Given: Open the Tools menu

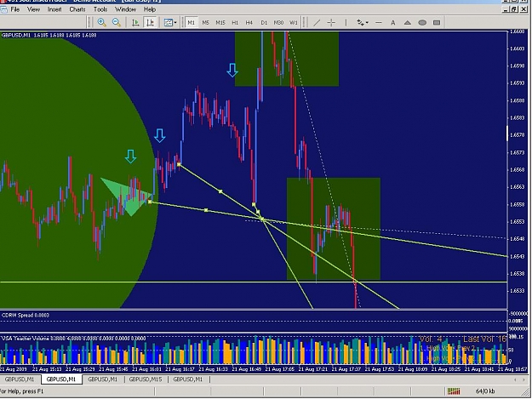Looking at the screenshot, I should (x=100, y=9).
